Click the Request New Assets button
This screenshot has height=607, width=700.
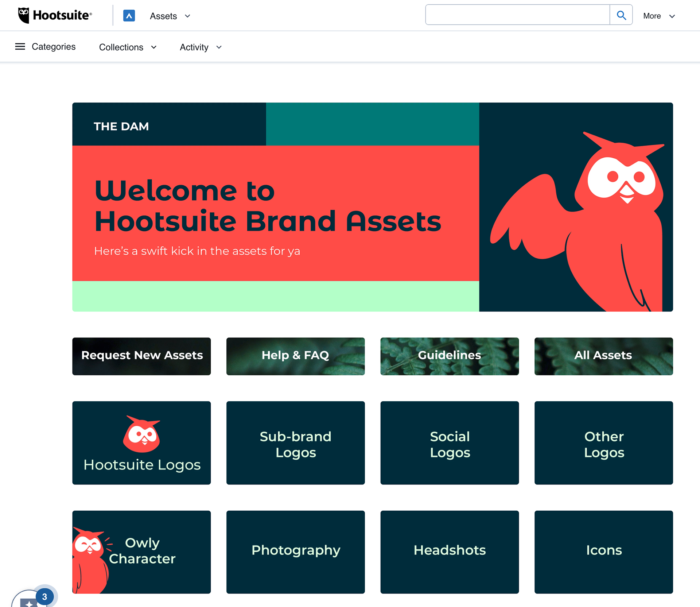[141, 356]
